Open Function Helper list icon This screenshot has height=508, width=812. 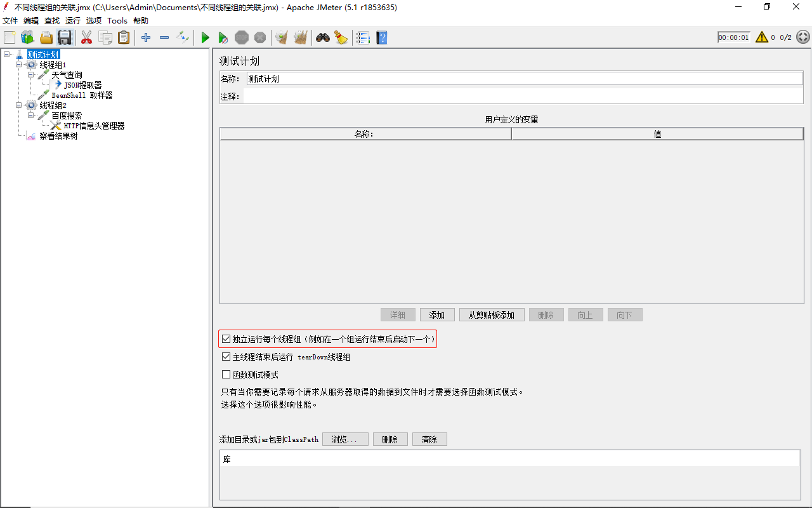(363, 37)
